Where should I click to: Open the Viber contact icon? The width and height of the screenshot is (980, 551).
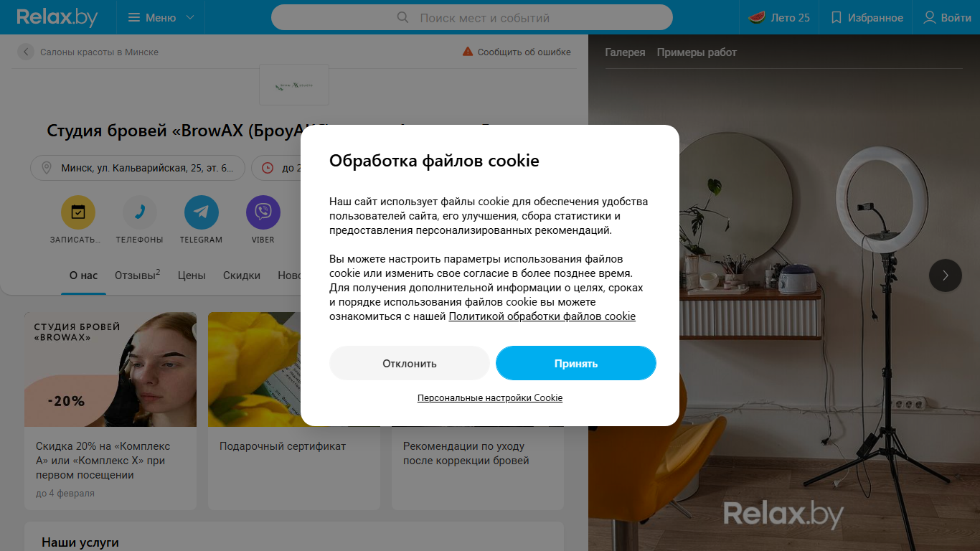click(x=263, y=212)
